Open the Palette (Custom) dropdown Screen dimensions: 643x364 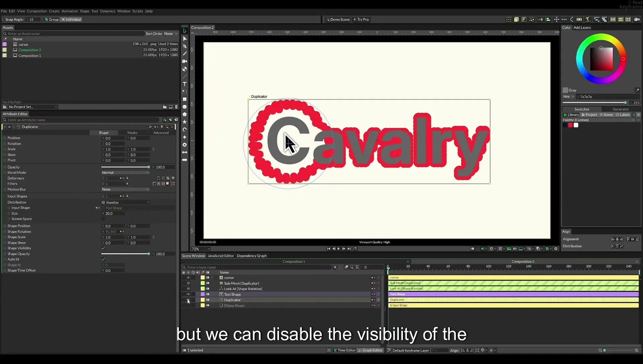[x=598, y=120]
